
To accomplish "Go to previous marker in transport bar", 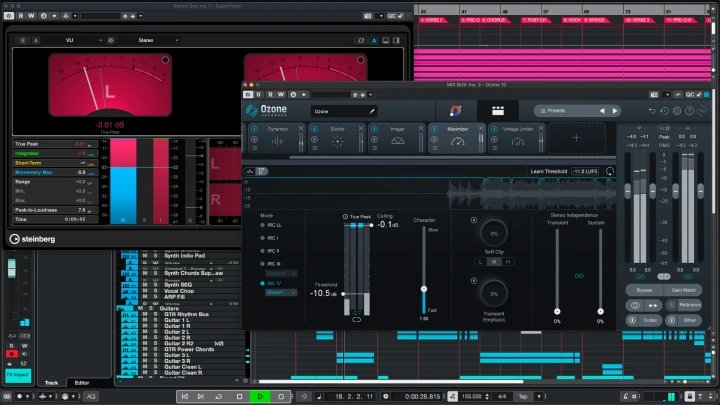I will point(185,396).
